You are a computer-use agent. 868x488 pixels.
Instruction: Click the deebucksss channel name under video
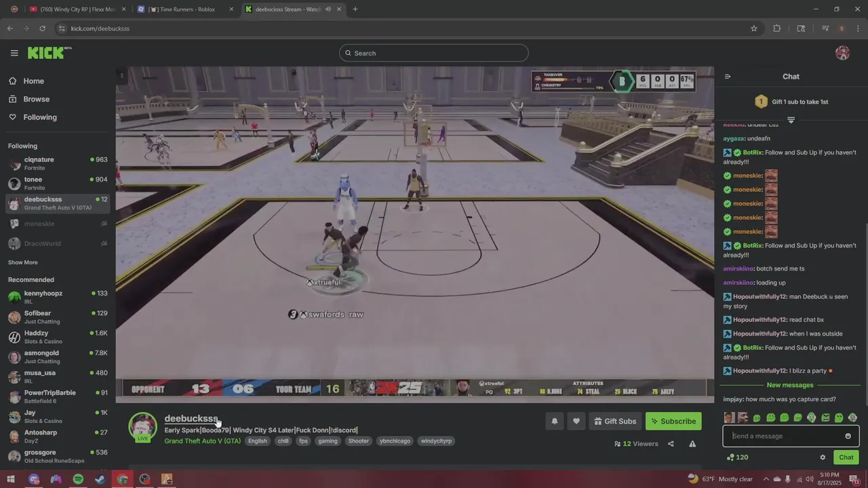(191, 418)
